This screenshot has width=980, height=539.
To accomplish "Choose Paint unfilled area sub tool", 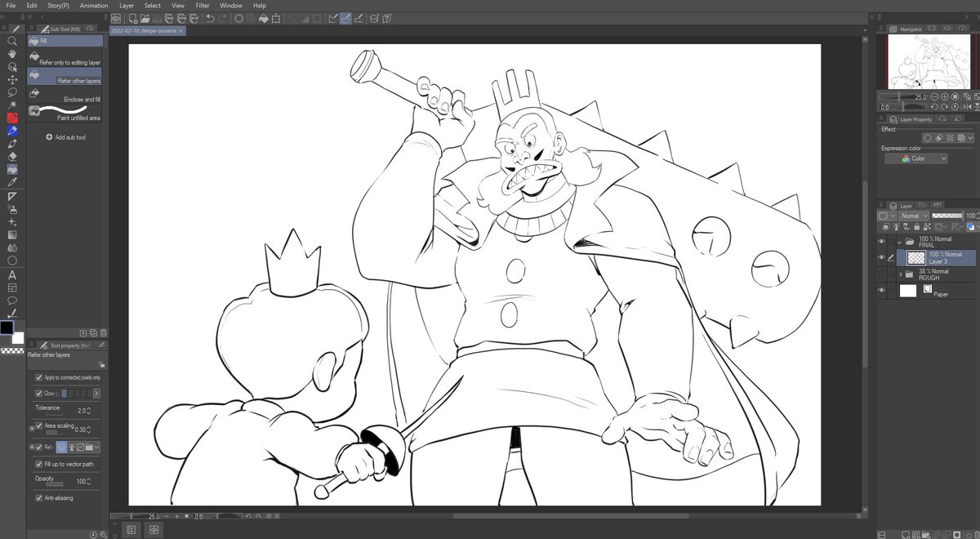I will pos(65,114).
